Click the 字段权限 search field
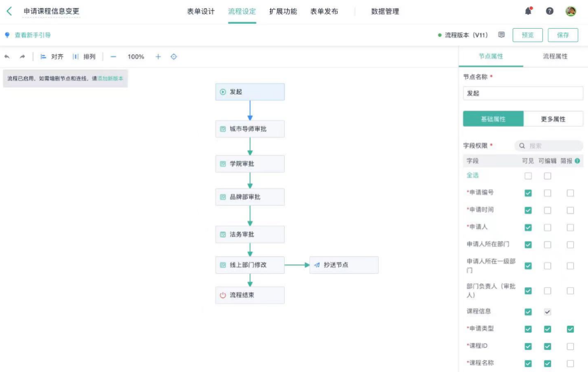588x372 pixels. pyautogui.click(x=549, y=146)
